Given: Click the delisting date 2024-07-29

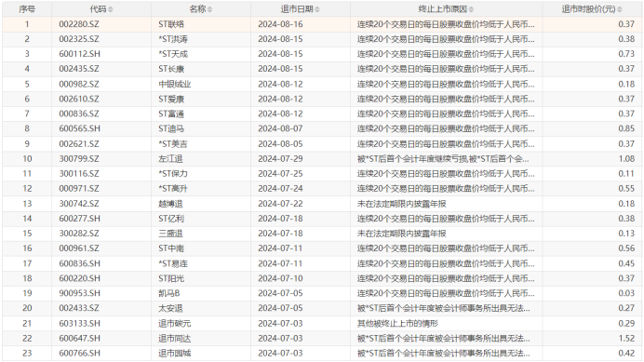Looking at the screenshot, I should (280, 159).
